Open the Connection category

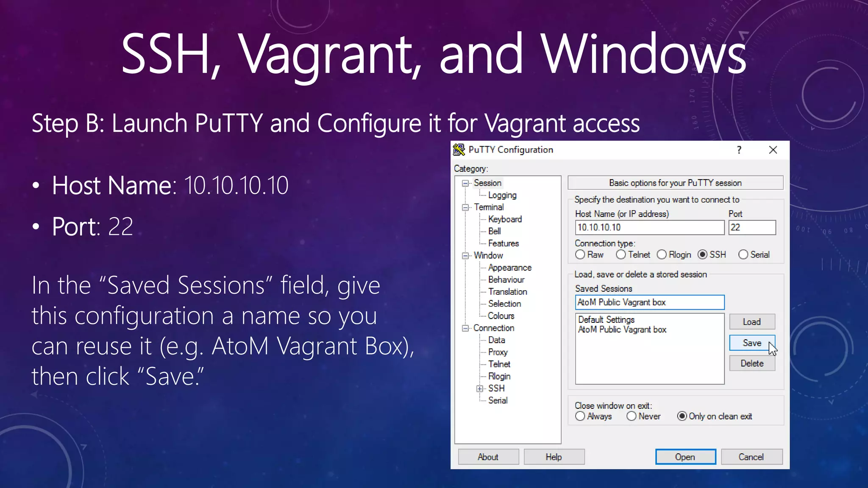click(x=494, y=328)
